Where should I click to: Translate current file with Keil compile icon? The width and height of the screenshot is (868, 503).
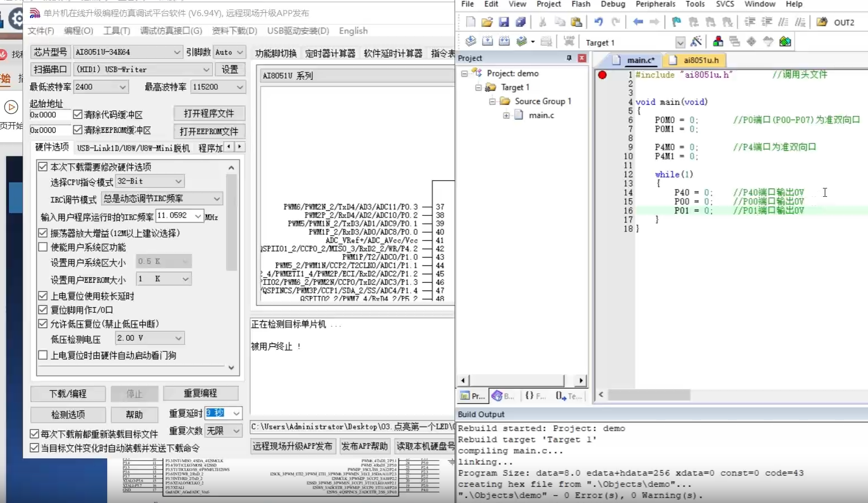471,41
